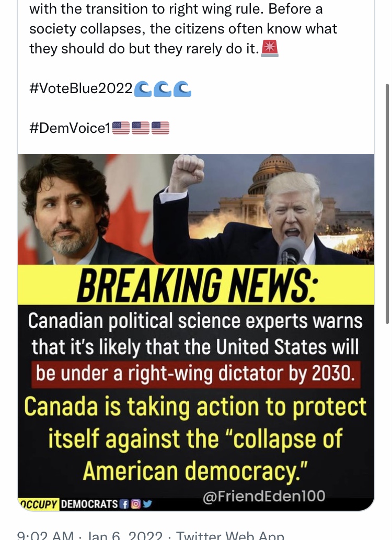Click the red siren emoji after 'do it.'
The image size is (392, 540).
pos(270,48)
